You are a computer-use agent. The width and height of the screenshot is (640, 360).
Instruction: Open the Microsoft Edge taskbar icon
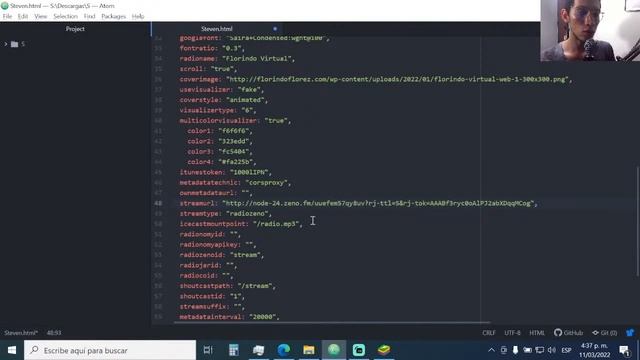(x=284, y=350)
